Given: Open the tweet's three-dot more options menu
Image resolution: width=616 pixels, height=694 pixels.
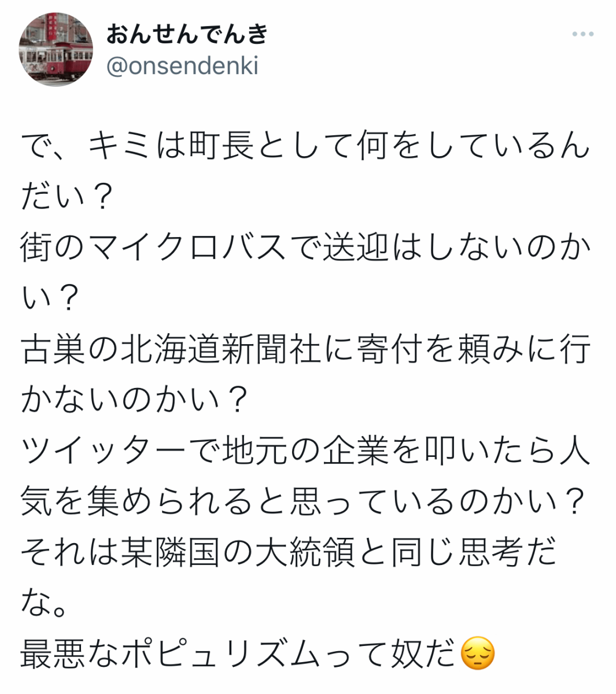Looking at the screenshot, I should (x=582, y=34).
